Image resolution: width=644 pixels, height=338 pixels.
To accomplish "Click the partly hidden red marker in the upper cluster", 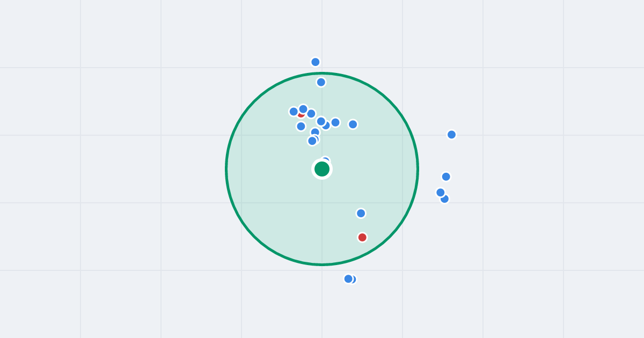I will click(301, 114).
